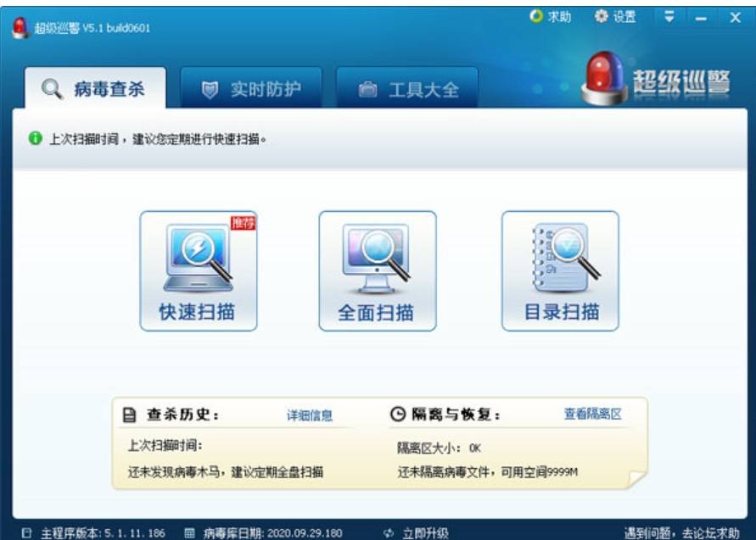Click the 主程序版本: 5.1.11.186 text
This screenshot has height=540, width=756.
(x=103, y=532)
